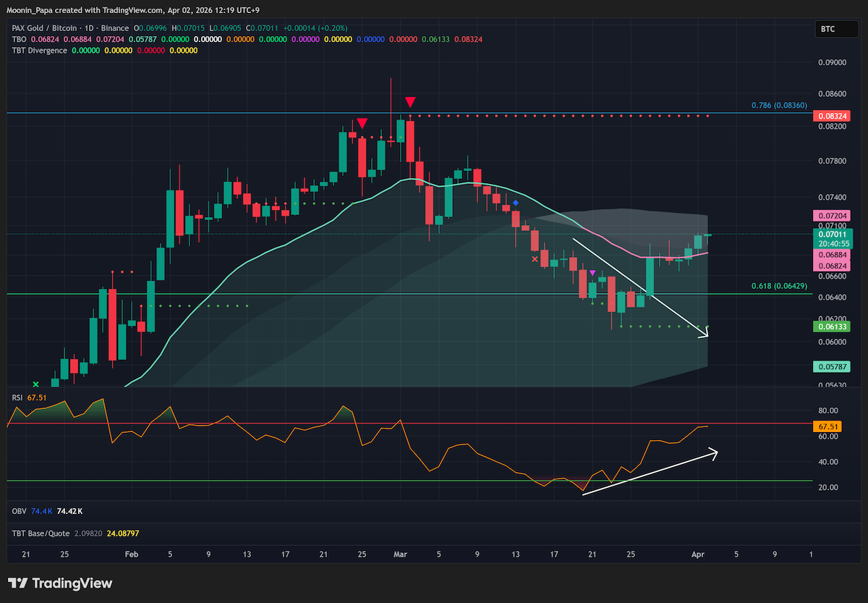Click the 0.08600 price scale value
Viewport: 868px width, 603px height.
[832, 94]
